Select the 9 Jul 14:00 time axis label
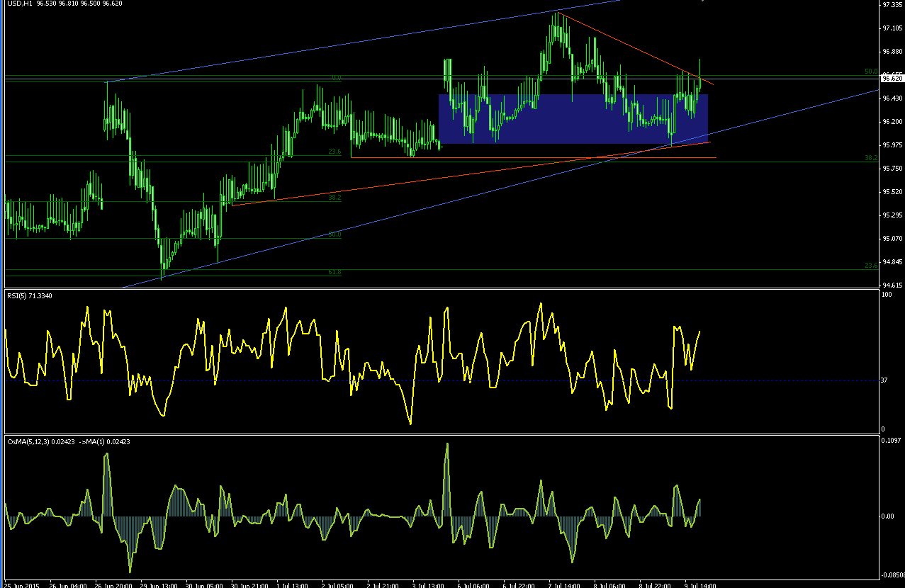 pyautogui.click(x=699, y=584)
